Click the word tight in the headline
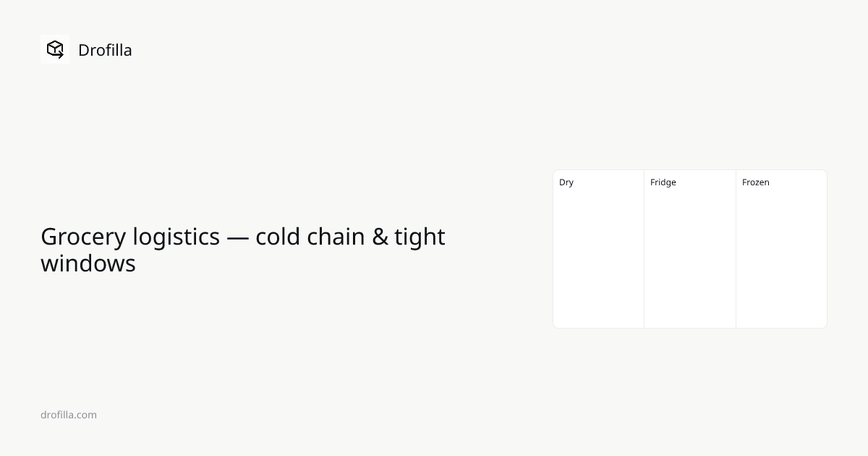 coord(420,237)
